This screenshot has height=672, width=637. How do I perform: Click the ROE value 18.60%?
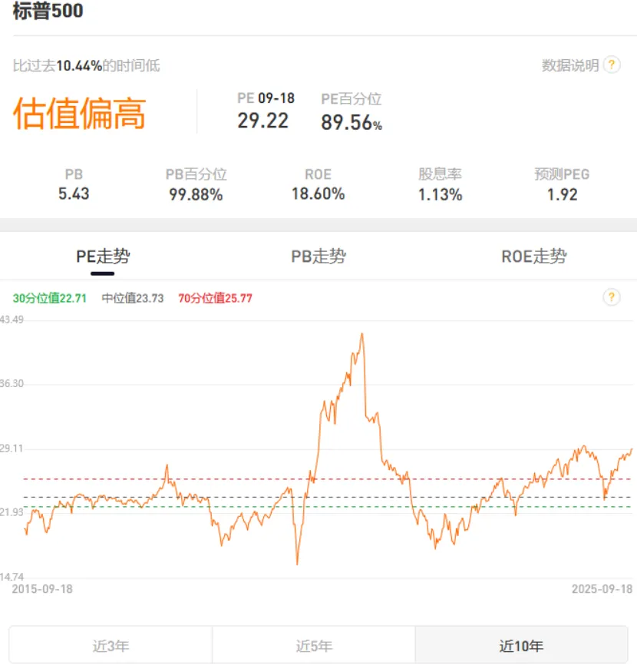click(318, 194)
